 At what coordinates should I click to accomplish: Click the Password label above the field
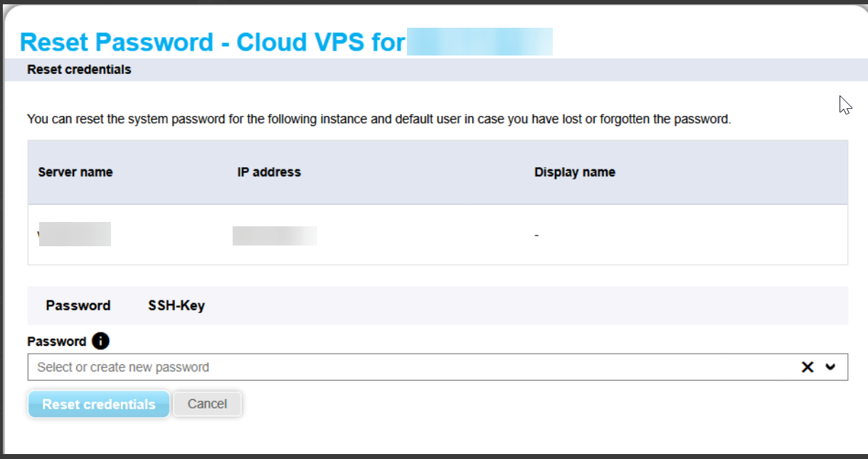point(57,342)
